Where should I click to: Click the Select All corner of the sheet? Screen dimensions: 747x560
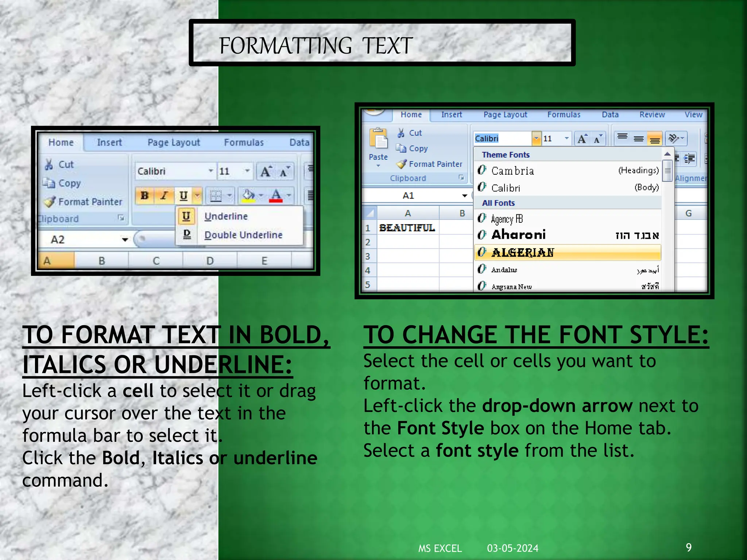pos(370,213)
